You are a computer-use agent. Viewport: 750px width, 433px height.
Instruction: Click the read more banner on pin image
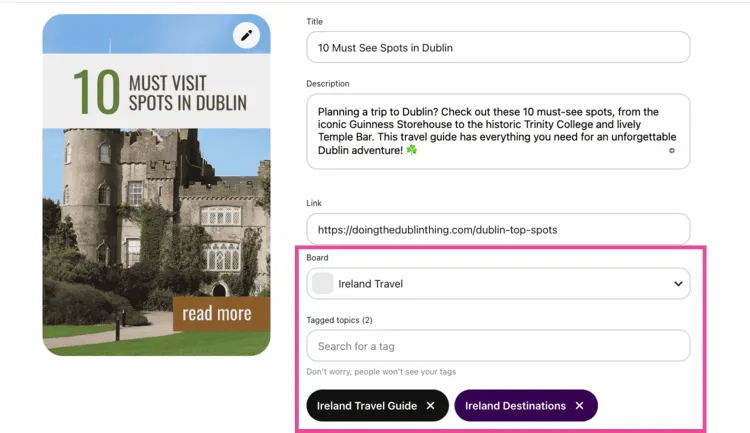(221, 314)
